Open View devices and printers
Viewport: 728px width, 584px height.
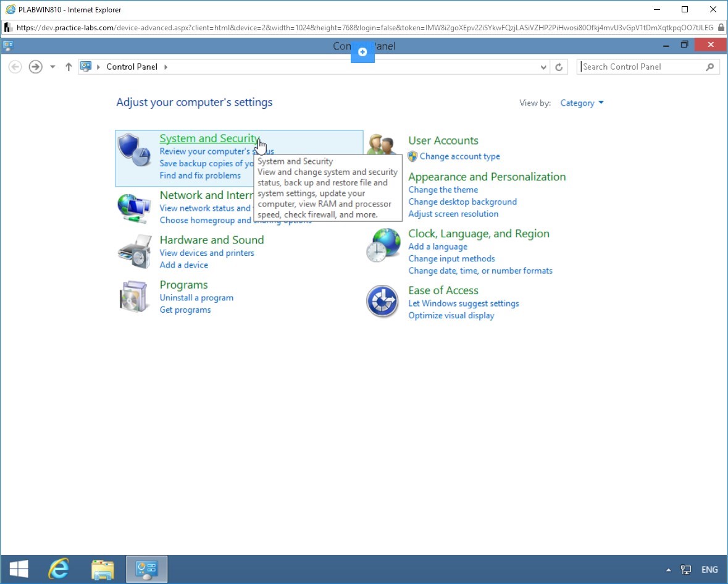pyautogui.click(x=207, y=253)
